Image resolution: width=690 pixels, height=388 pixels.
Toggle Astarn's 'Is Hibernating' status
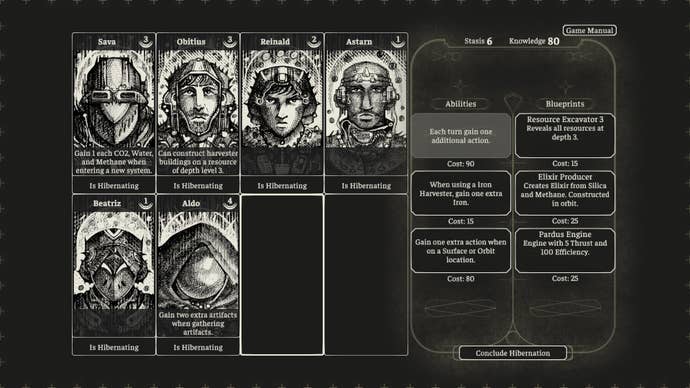(x=366, y=186)
